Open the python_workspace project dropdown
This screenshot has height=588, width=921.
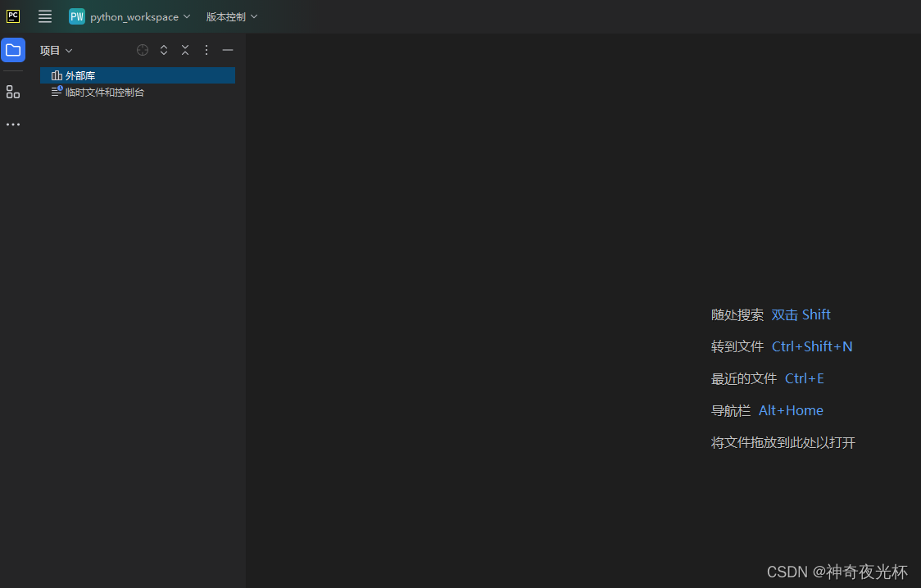click(x=130, y=16)
